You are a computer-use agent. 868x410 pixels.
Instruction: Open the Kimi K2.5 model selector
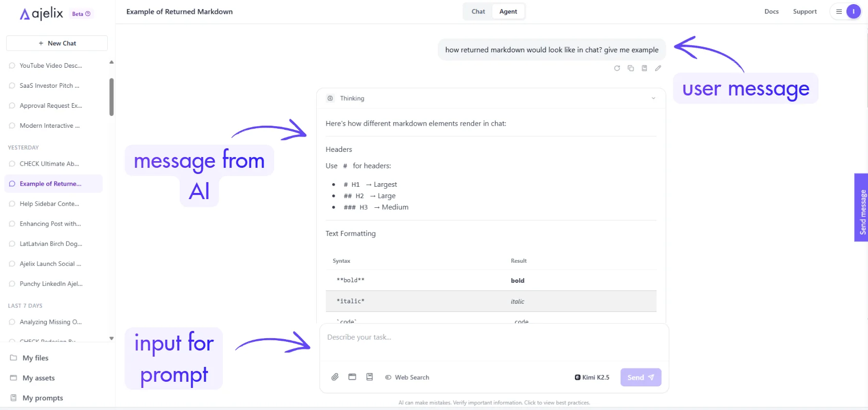[592, 377]
